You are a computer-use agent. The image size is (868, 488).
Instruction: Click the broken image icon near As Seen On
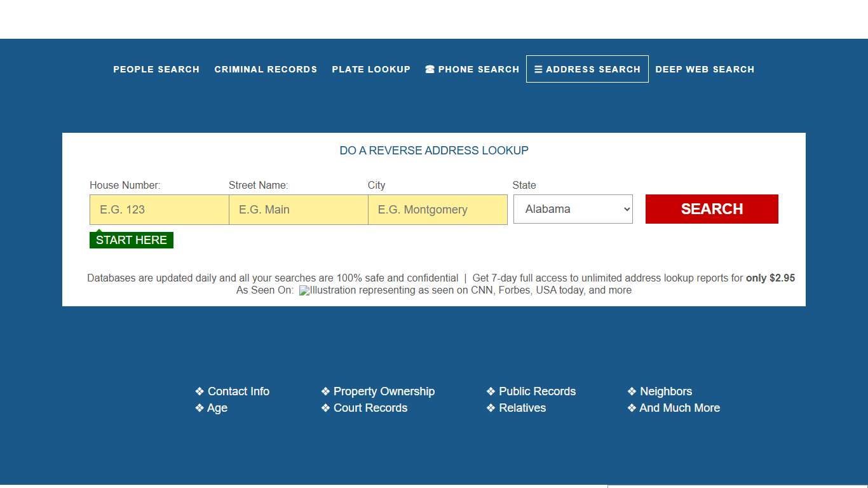click(x=304, y=290)
